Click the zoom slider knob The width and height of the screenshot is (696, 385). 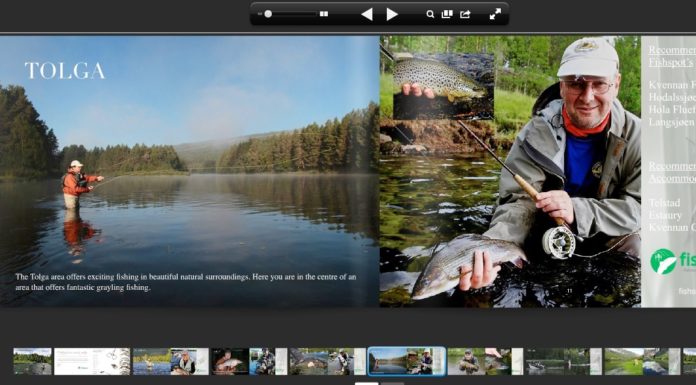(268, 14)
